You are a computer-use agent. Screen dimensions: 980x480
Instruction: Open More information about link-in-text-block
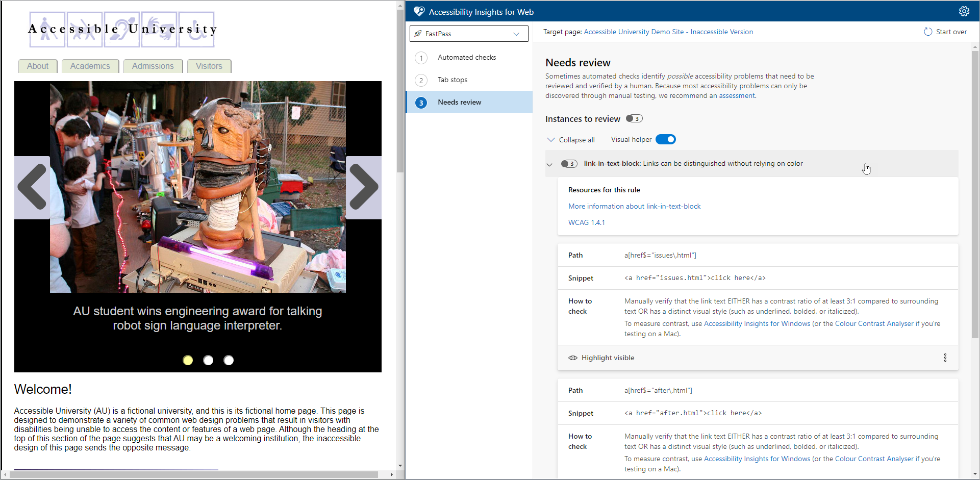point(634,206)
